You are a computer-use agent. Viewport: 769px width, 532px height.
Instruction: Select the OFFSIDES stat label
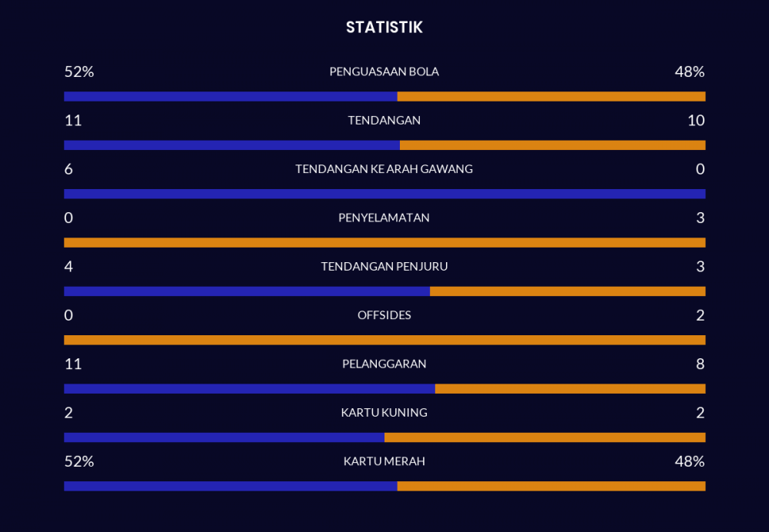point(384,315)
